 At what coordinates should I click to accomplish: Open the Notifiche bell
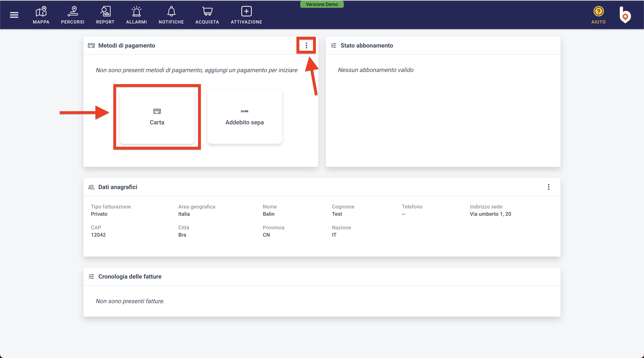point(171,15)
